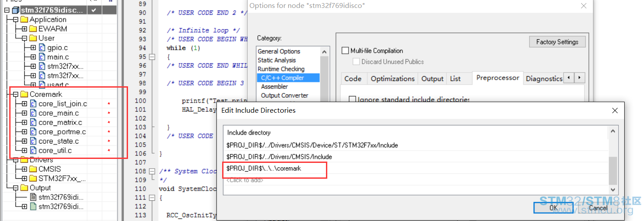Select the Application folder icon
The height and width of the screenshot is (221, 644).
click(x=24, y=19)
